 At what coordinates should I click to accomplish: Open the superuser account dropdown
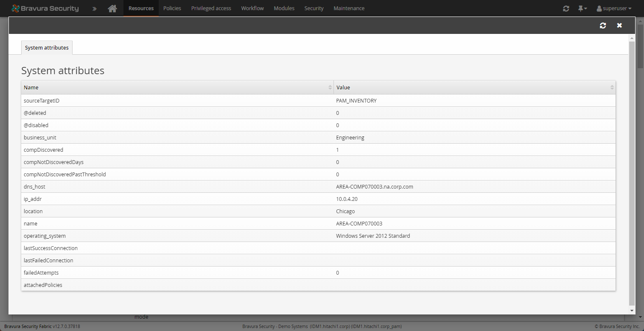[614, 8]
